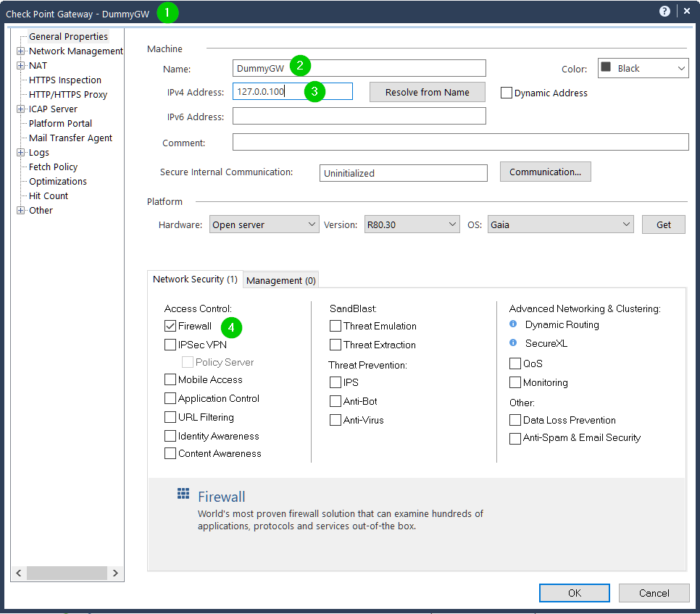The width and height of the screenshot is (700, 614).
Task: Tick the URL Filtering checkbox
Action: click(x=170, y=417)
